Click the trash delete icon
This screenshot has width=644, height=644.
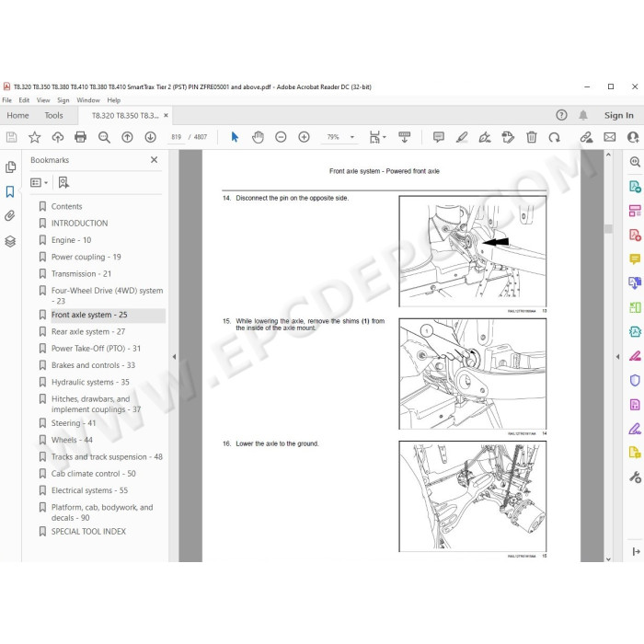532,137
